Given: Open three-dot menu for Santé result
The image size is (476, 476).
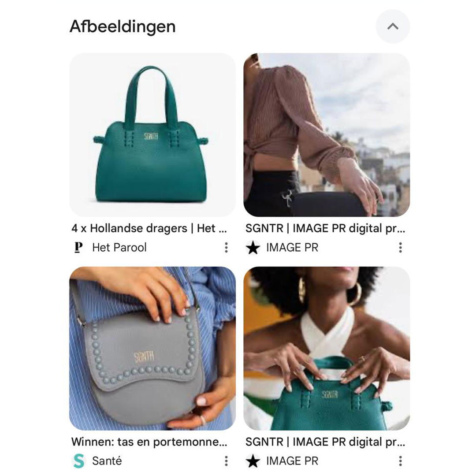Looking at the screenshot, I should point(226,461).
